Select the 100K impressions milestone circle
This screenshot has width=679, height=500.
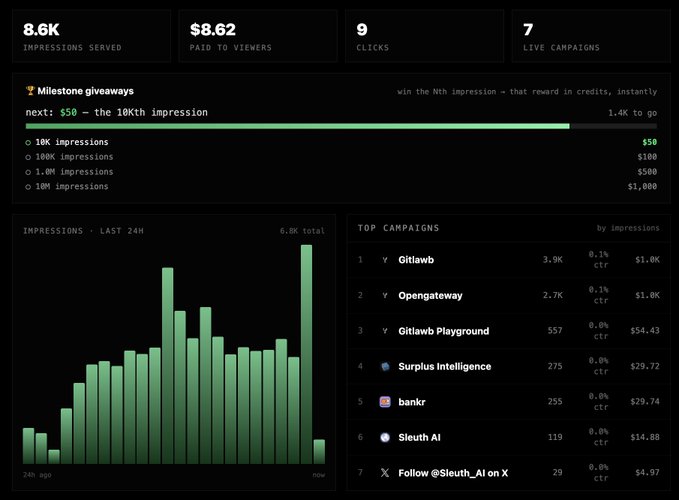tap(28, 157)
